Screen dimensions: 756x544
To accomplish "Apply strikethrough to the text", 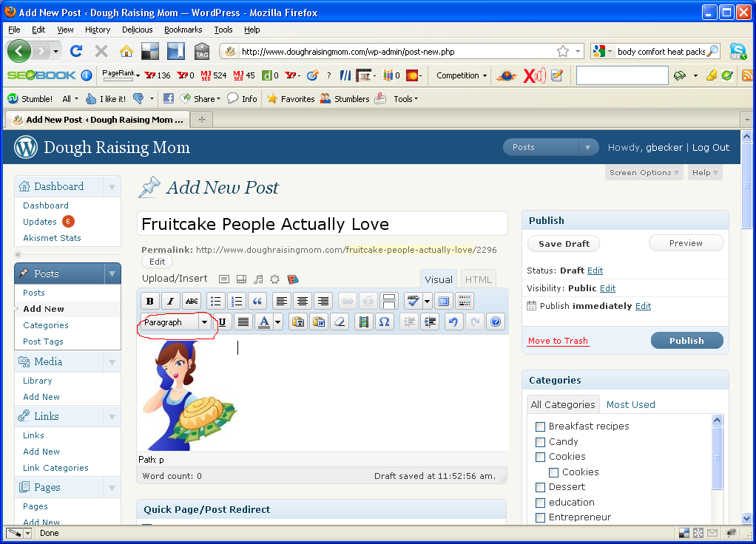I will (x=192, y=301).
